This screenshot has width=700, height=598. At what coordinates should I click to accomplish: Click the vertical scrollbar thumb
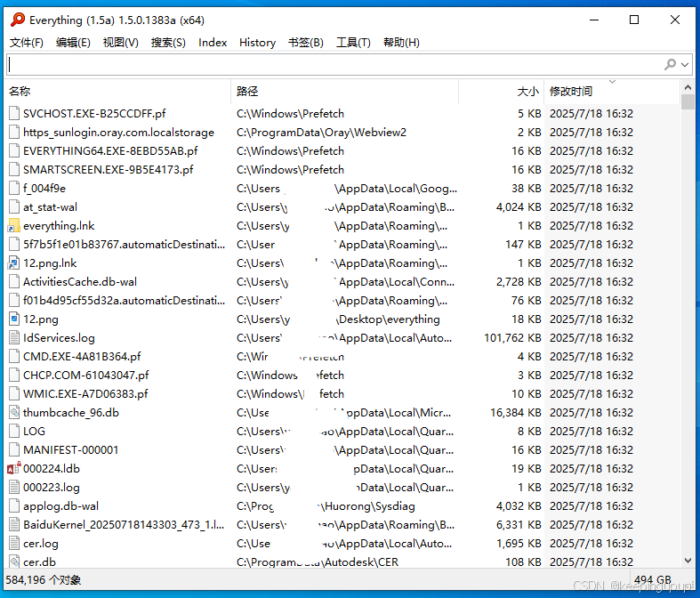688,101
